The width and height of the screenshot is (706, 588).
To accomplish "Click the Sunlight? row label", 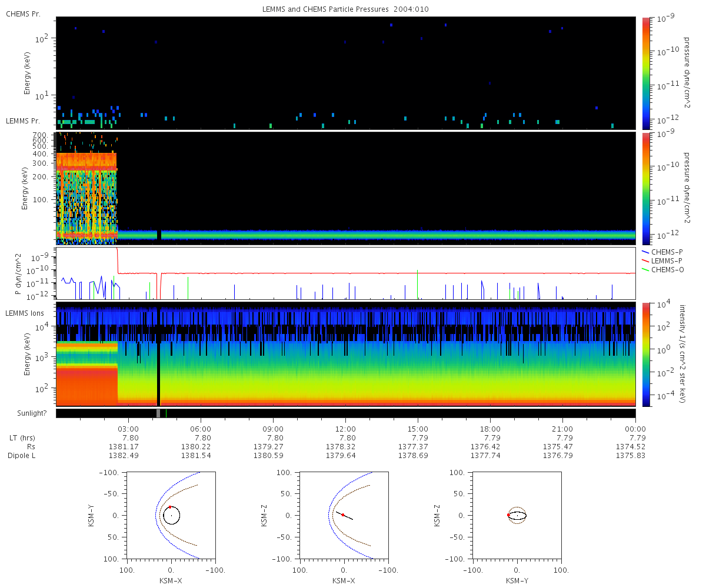I will click(24, 413).
